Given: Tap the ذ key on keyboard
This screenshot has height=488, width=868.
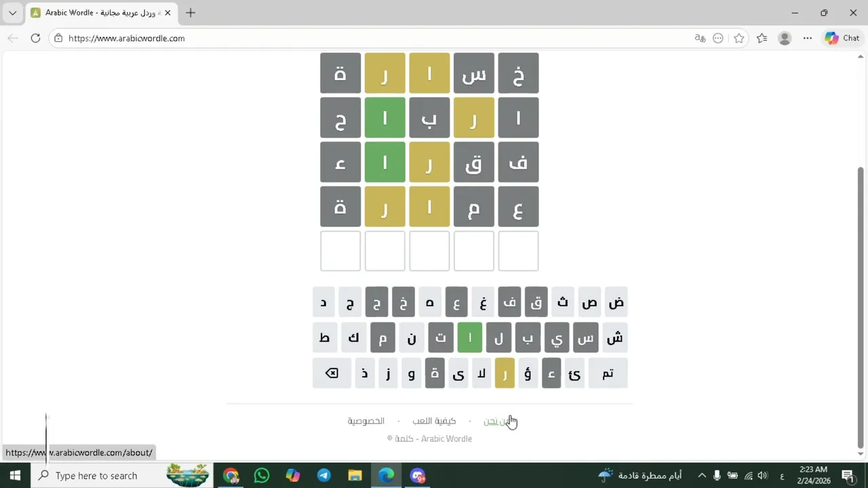Looking at the screenshot, I should (365, 373).
